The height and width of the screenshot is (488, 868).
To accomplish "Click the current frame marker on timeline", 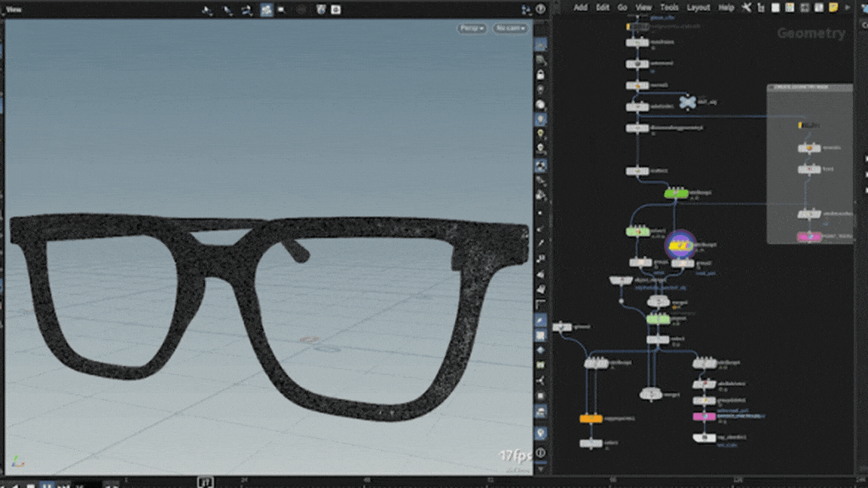I will 205,481.
